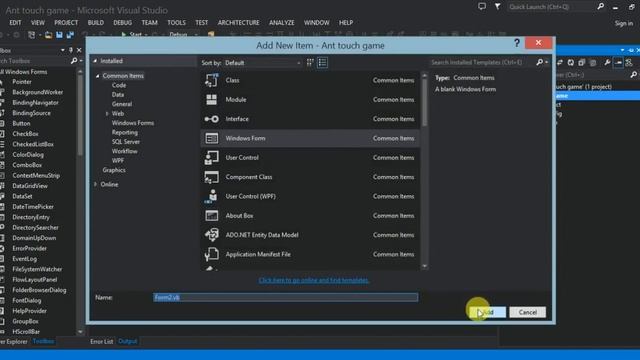The width and height of the screenshot is (640, 360).
Task: Select the ADO.NET Entity Data Model icon
Action: (211, 235)
